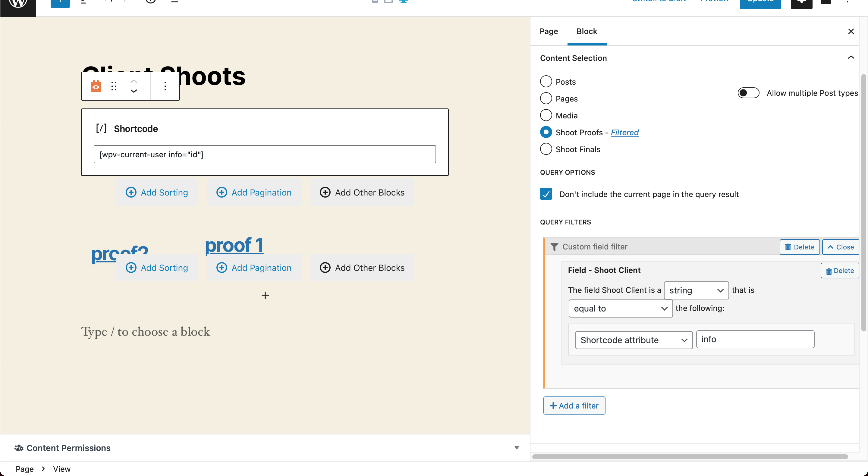Image resolution: width=868 pixels, height=476 pixels.
Task: Open the string type dropdown
Action: (x=696, y=290)
